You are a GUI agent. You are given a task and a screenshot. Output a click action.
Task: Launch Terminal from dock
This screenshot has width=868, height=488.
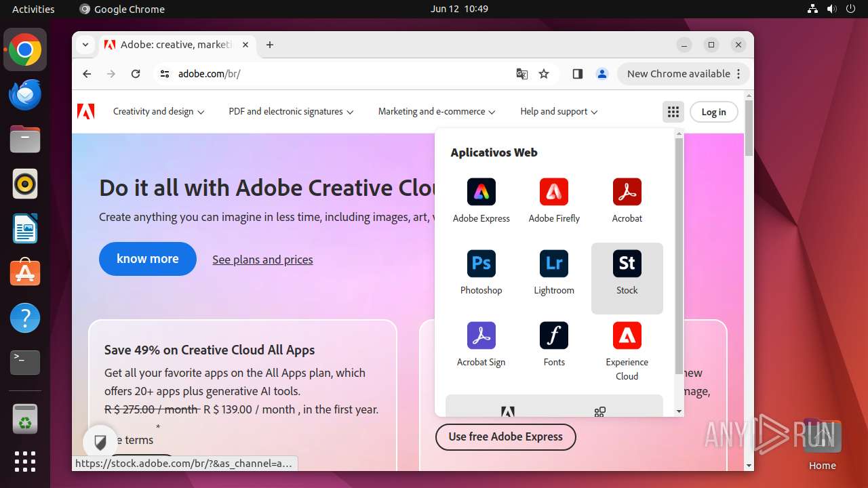(x=25, y=363)
